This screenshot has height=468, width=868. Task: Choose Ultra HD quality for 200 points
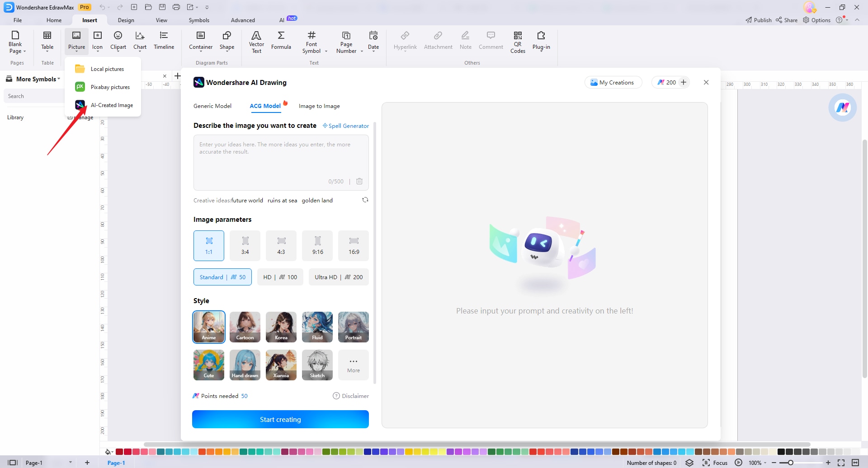(339, 277)
